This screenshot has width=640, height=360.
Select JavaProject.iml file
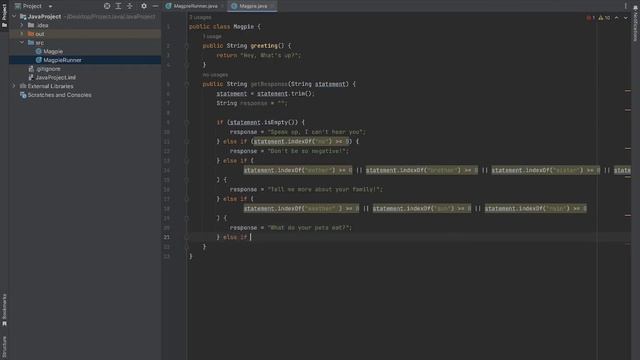(85, 78)
